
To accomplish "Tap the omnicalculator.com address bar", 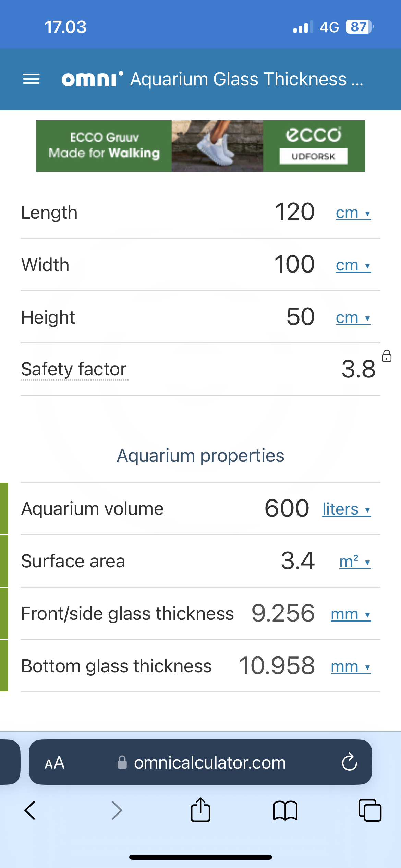I will [x=209, y=763].
